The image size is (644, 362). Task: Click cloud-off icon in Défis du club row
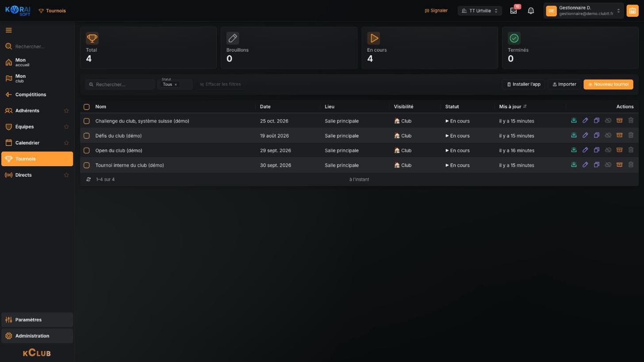[x=608, y=136]
